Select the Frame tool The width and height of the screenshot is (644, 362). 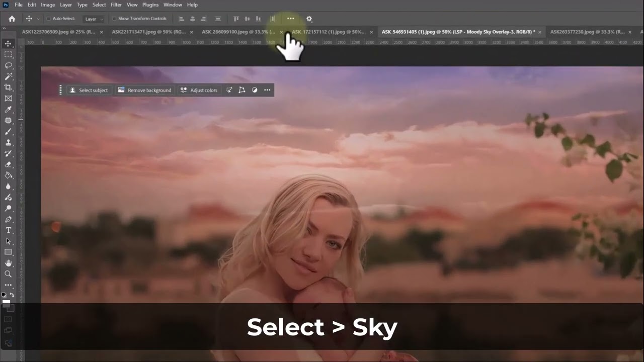(8, 99)
